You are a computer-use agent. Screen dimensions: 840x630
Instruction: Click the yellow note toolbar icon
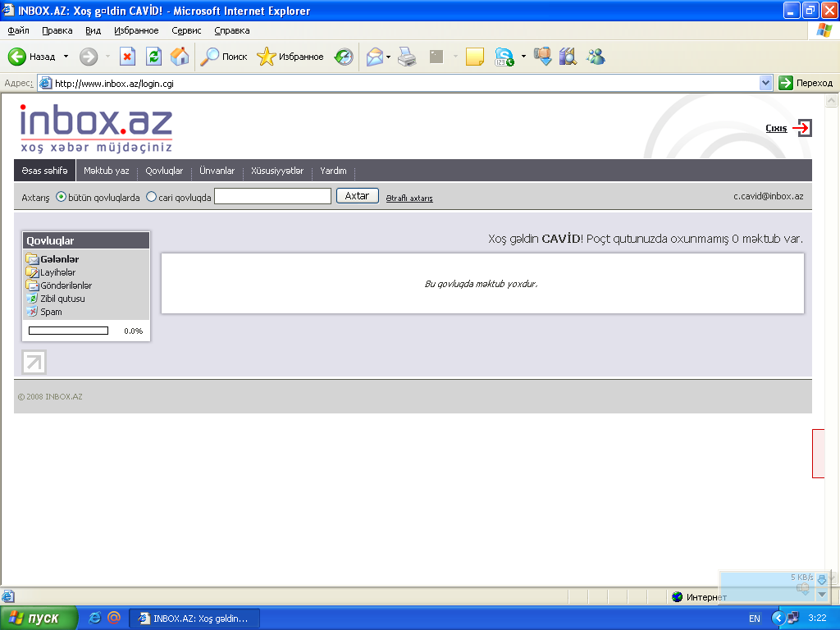(x=475, y=57)
